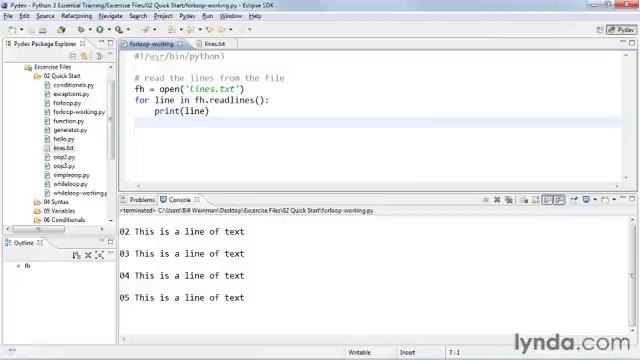Click the Previous Annotation toolbar icon
640x360 pixels.
point(190,29)
